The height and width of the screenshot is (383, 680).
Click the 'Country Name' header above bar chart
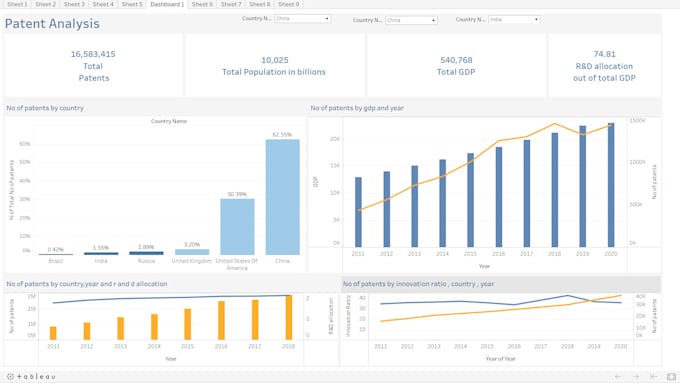[169, 121]
